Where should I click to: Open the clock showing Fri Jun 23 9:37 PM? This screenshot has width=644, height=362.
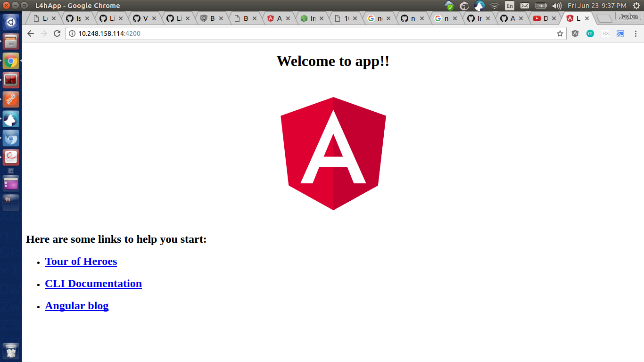(597, 6)
